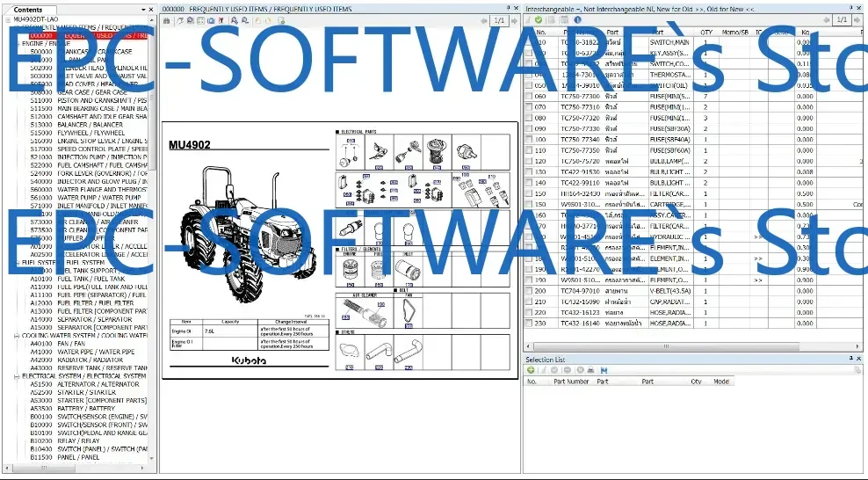Pin the illustration panel
The height and width of the screenshot is (480, 868).
click(x=509, y=8)
